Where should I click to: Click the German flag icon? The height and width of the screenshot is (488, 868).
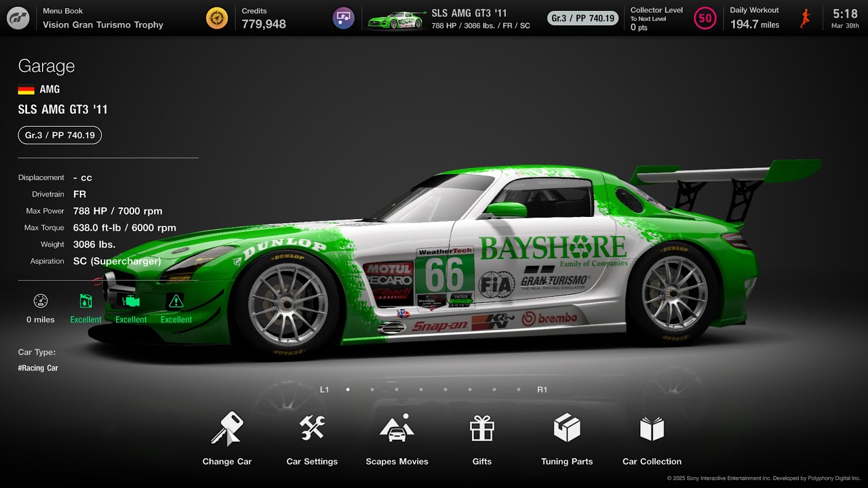click(26, 89)
